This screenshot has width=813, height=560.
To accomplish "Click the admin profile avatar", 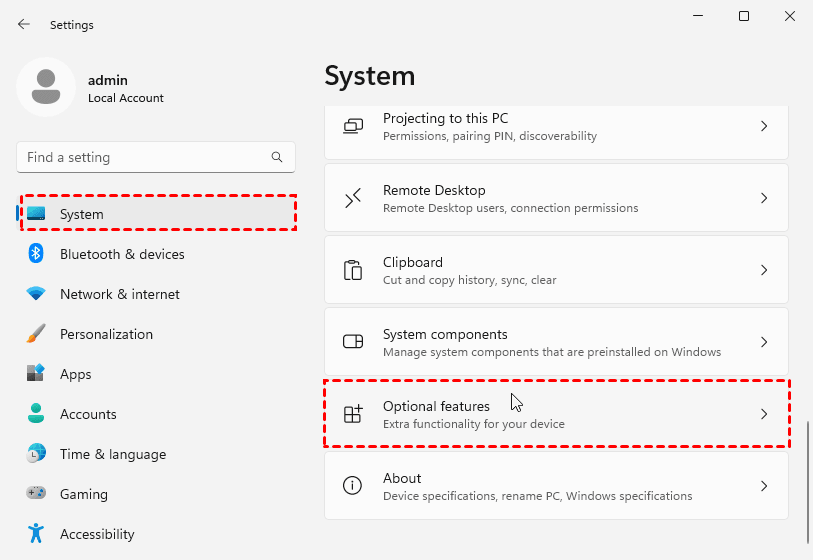I will tap(46, 87).
